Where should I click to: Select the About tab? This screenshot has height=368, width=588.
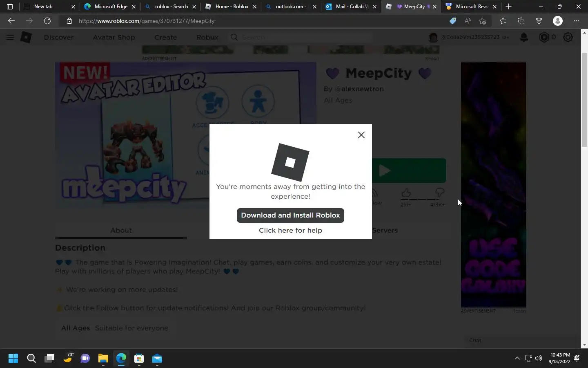(121, 230)
